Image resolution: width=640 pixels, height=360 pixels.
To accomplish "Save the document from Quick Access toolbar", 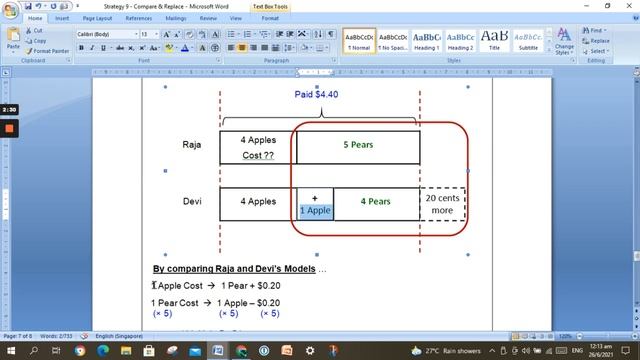I will [28, 6].
